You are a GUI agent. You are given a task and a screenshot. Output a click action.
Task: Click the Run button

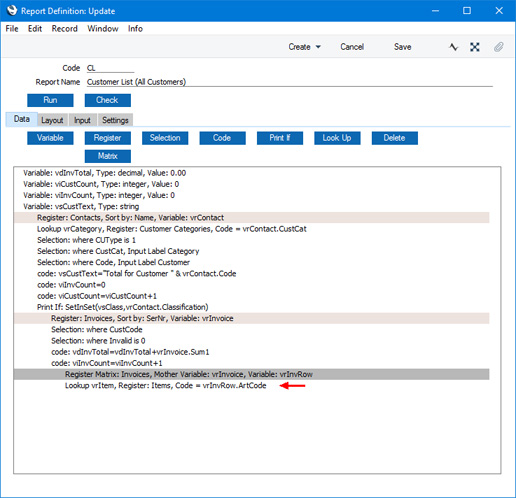click(x=50, y=100)
